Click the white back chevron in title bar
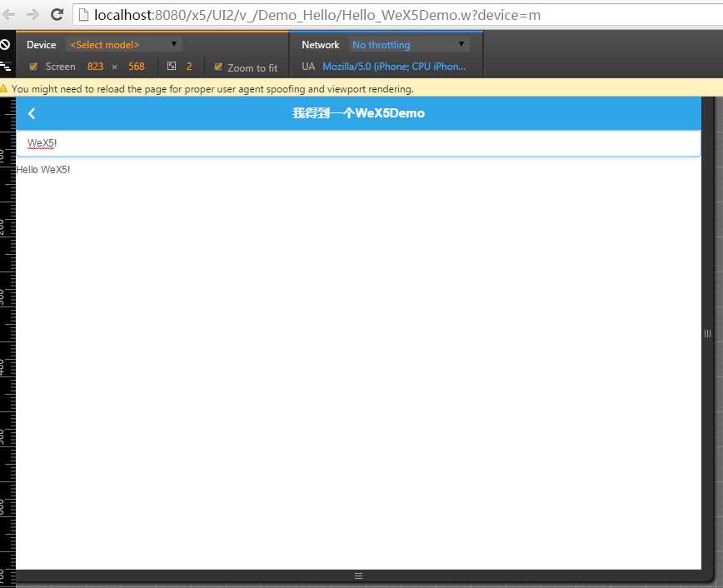The height and width of the screenshot is (588, 723). click(x=32, y=113)
